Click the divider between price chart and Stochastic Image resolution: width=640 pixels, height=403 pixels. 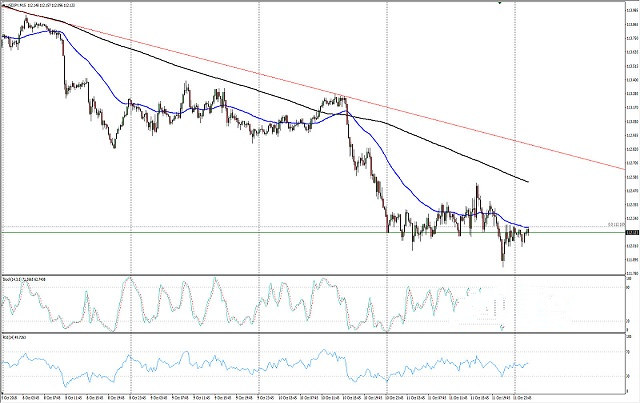click(x=300, y=274)
